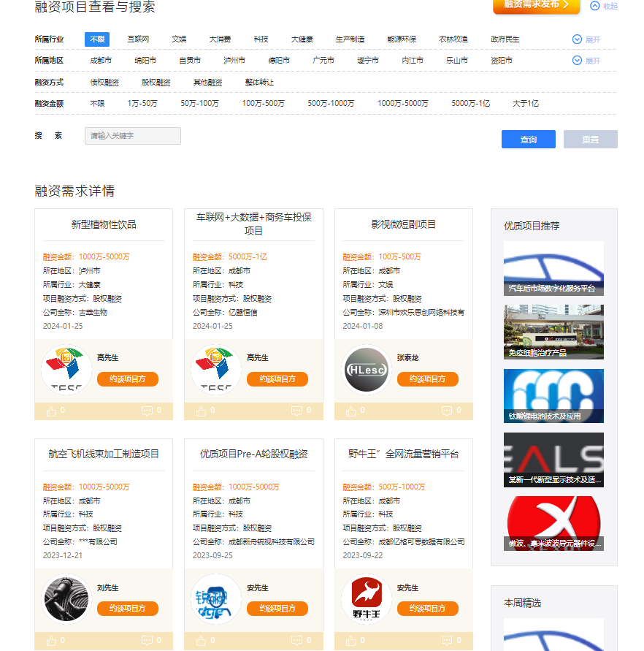644x651 pixels.
Task: Open 汽车后市场数字化服务平台 recommended thumbnail
Action: coord(553,268)
